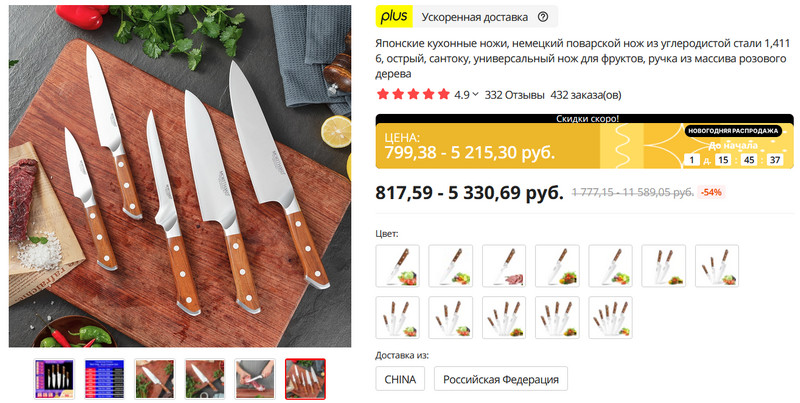Choose first color option in second row
The width and height of the screenshot is (800, 403).
click(x=397, y=317)
